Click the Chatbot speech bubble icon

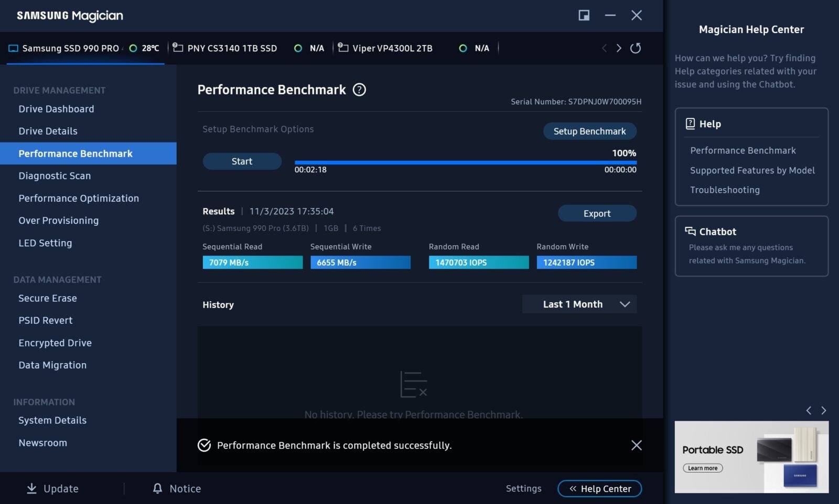click(x=690, y=231)
